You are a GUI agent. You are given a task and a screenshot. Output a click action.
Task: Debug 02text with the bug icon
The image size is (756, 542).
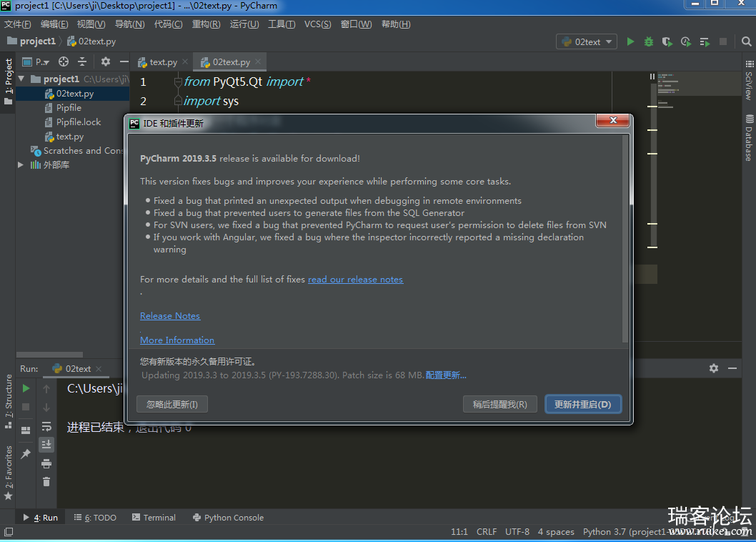coord(649,41)
